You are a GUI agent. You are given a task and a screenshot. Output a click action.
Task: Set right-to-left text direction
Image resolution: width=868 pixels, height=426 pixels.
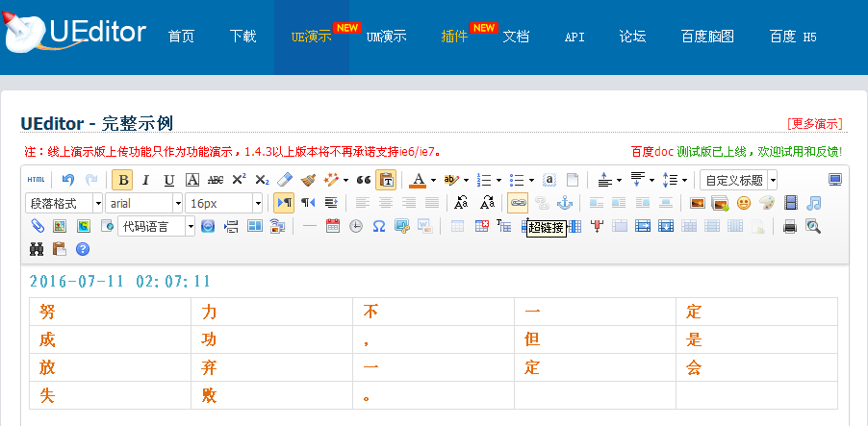pyautogui.click(x=308, y=203)
